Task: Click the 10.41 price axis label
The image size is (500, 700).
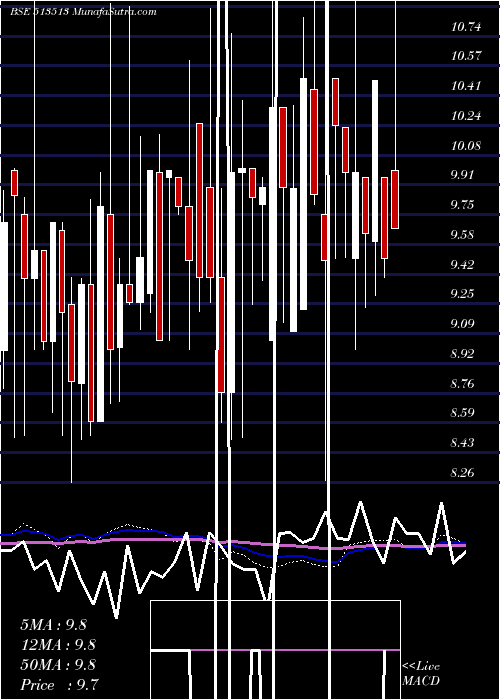Action: (466, 86)
